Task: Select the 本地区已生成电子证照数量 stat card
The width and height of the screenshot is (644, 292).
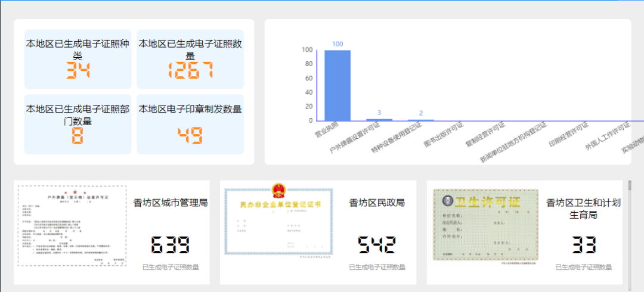Action: (190, 59)
